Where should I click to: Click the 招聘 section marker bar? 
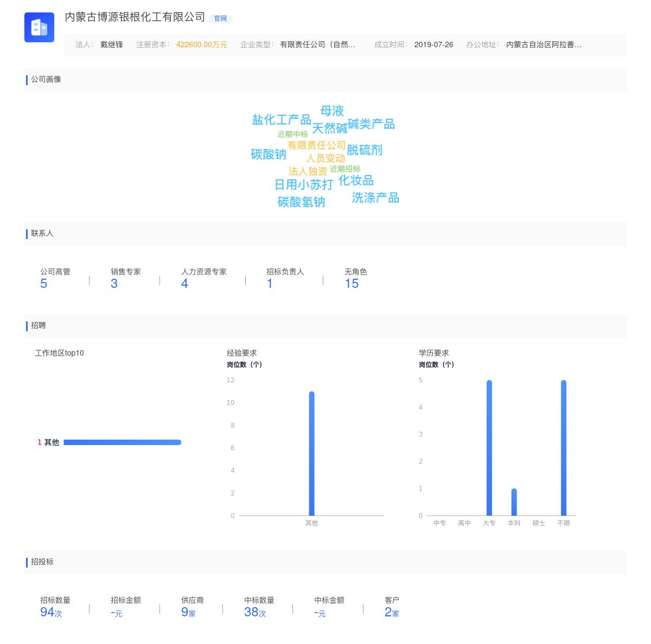26,326
